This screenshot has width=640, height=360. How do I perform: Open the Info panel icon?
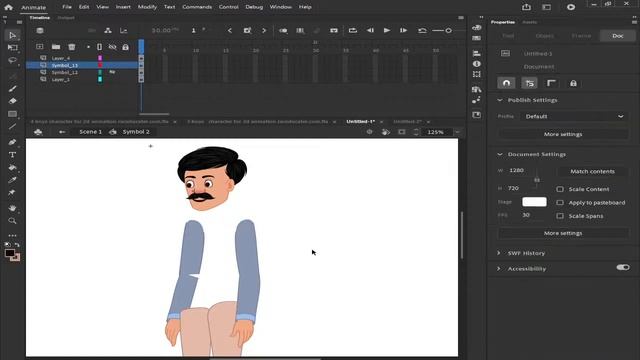[x=476, y=64]
